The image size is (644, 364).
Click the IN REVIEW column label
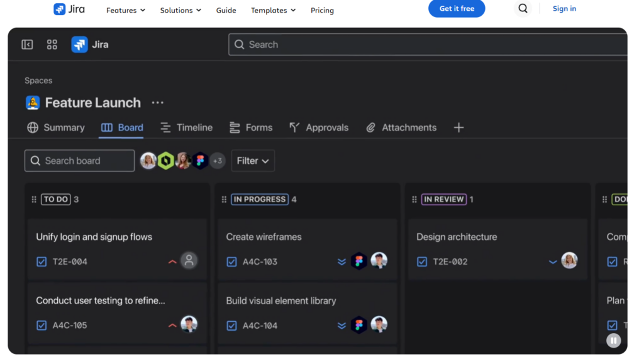coord(444,200)
